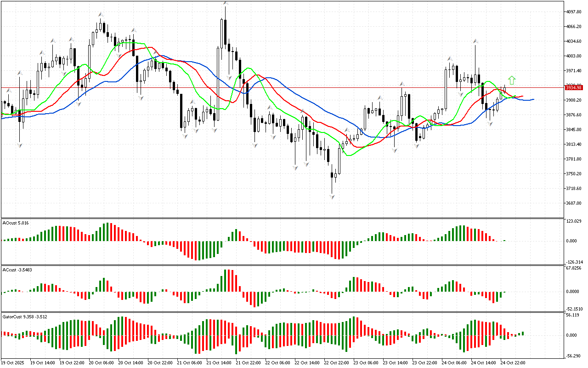Click the 123.029 AO scale value
Screen dimensions: 588x368
[x=574, y=222]
